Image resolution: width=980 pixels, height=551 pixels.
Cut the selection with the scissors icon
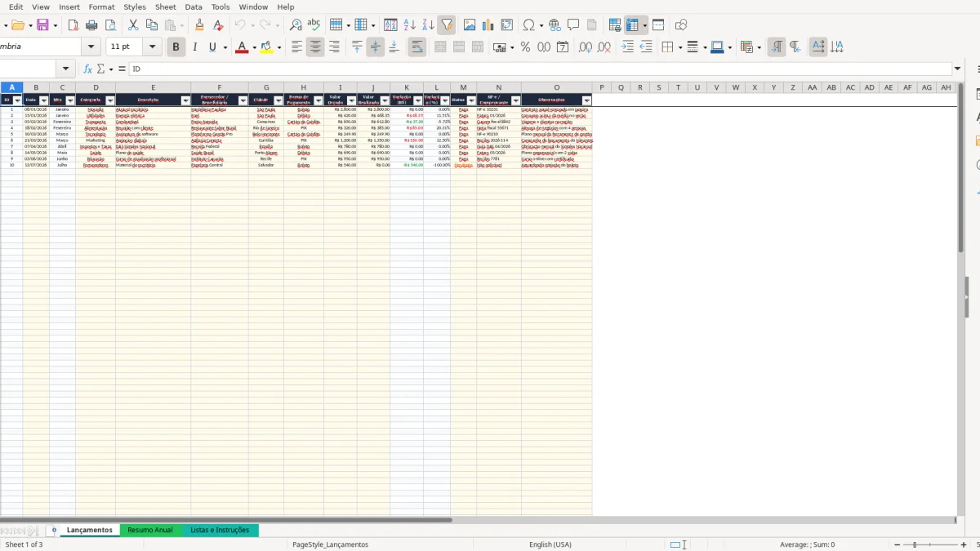[x=133, y=25]
